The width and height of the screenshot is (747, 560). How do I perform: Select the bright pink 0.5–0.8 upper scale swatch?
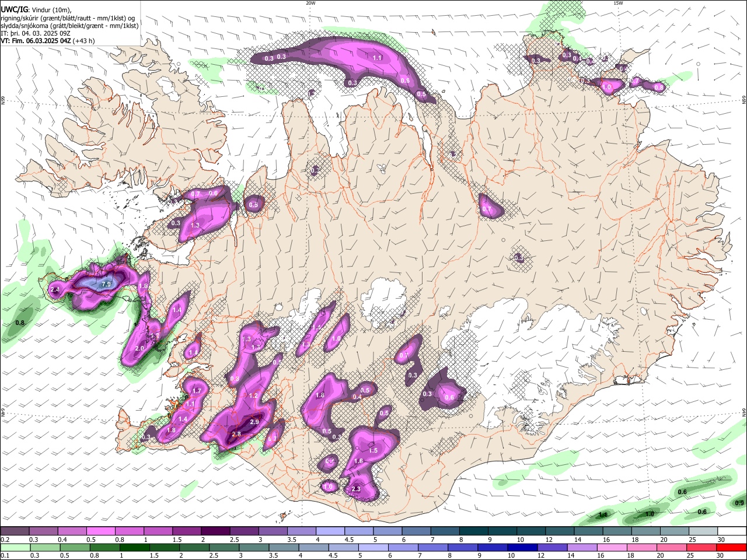[x=100, y=531]
